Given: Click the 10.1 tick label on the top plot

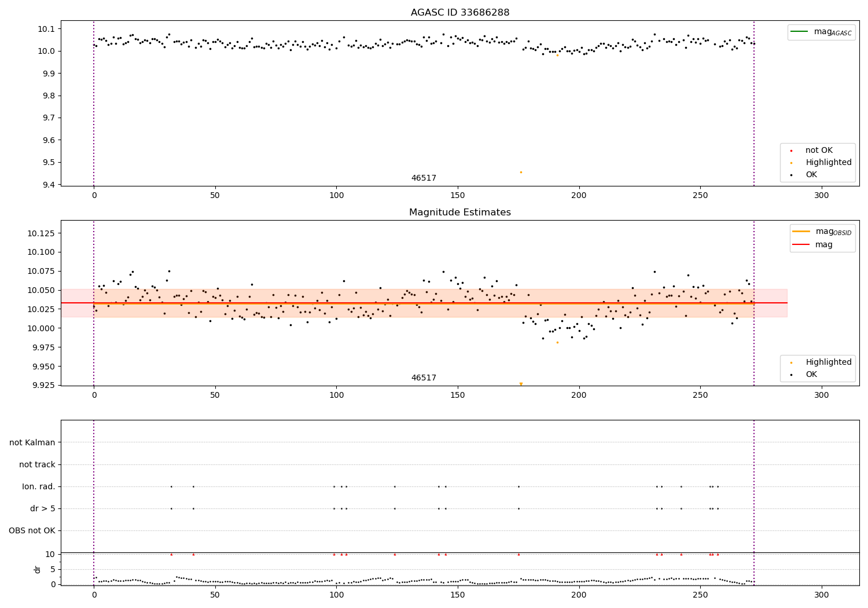Looking at the screenshot, I should pyautogui.click(x=46, y=29).
